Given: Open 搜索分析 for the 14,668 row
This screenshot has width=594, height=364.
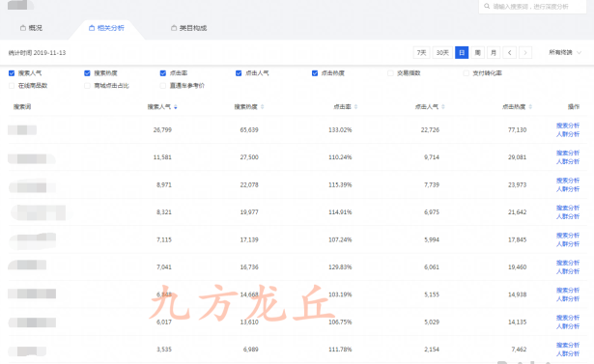Looking at the screenshot, I should coord(568,291).
